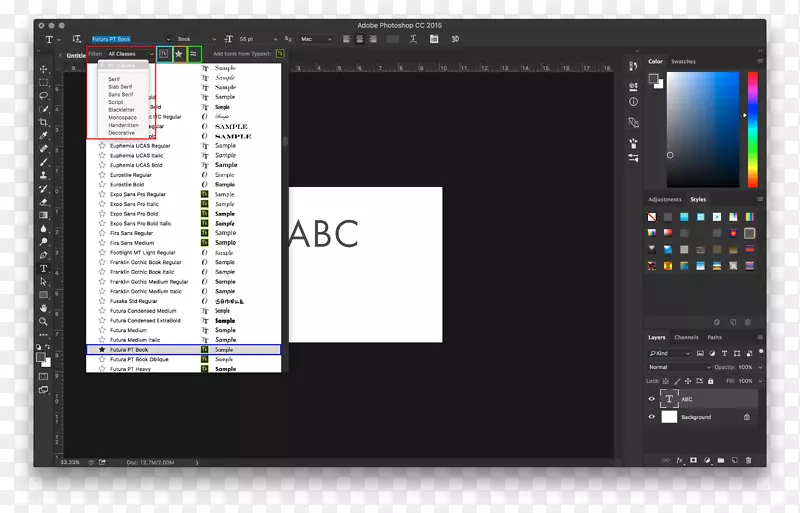The image size is (800, 513).
Task: Center align the text
Action: [360, 39]
